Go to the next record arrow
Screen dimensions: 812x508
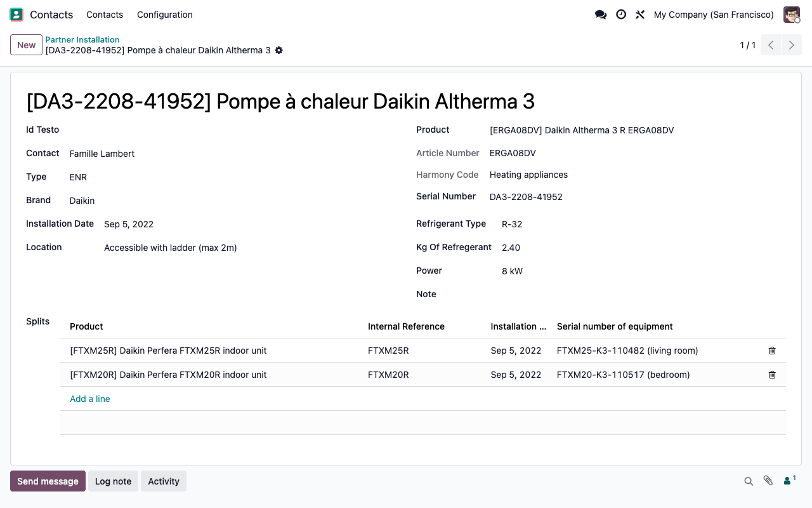(x=792, y=45)
